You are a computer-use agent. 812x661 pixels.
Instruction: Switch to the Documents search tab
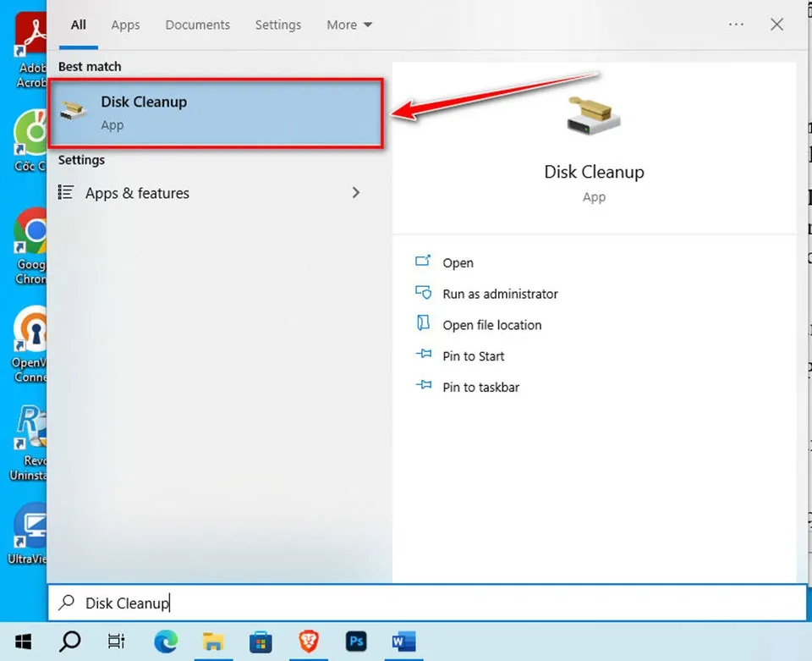point(197,25)
